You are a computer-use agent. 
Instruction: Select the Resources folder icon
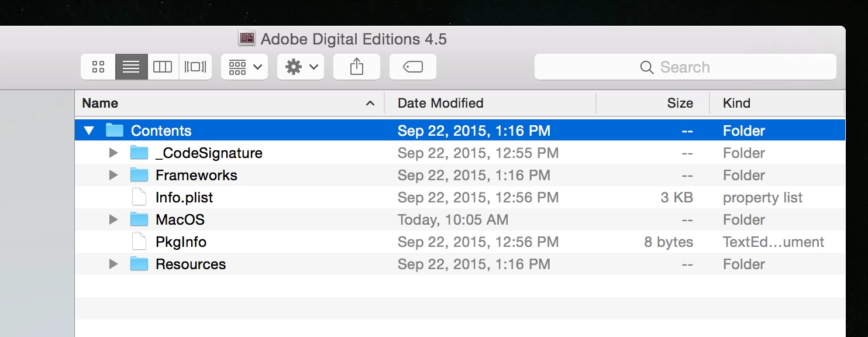(x=139, y=264)
